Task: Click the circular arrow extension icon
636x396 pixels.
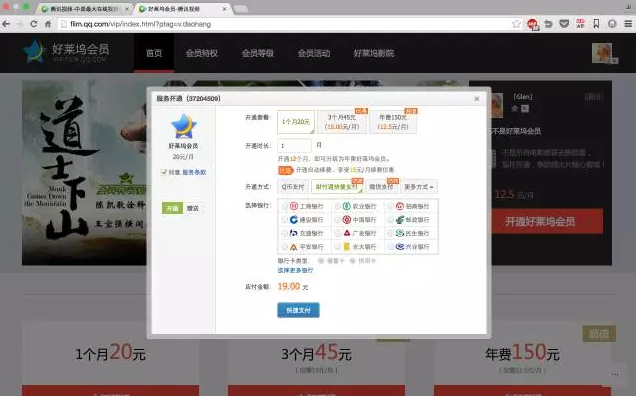Action: point(548,24)
